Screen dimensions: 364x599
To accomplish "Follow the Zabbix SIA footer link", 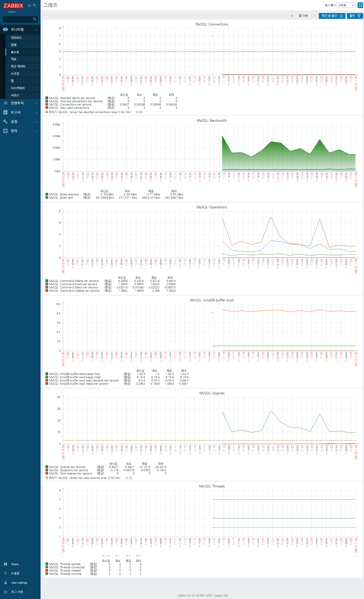I will [221, 596].
